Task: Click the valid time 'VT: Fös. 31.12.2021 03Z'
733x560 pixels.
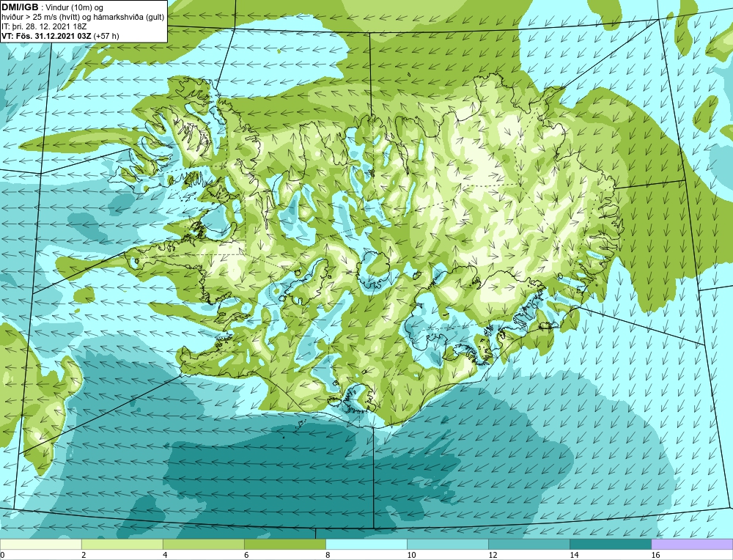Action: tap(47, 35)
